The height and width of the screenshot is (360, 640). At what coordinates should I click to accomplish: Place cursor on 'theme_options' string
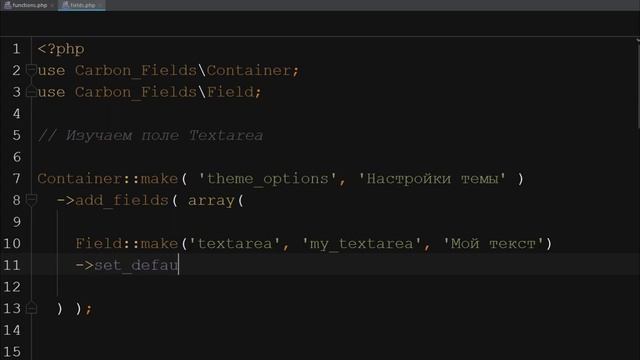tap(267, 179)
